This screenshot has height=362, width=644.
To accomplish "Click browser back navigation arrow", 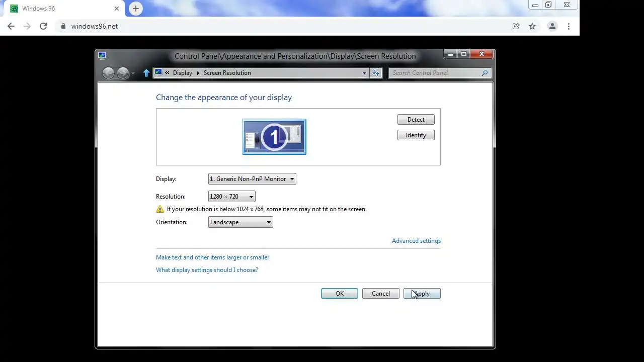I will [x=11, y=26].
